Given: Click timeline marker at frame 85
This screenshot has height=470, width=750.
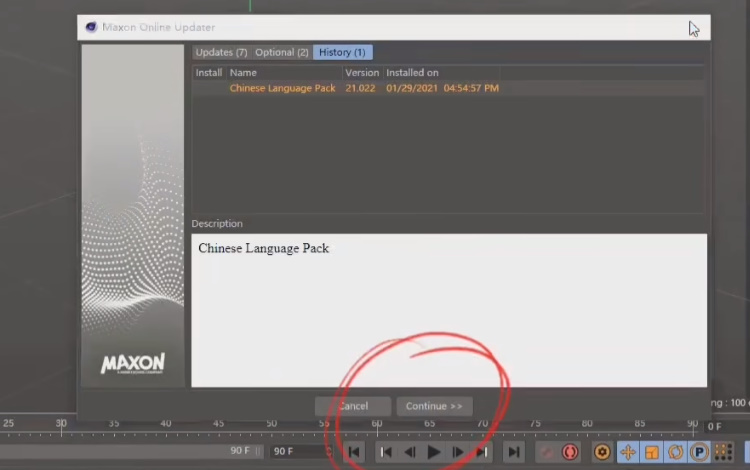Looking at the screenshot, I should (640, 424).
